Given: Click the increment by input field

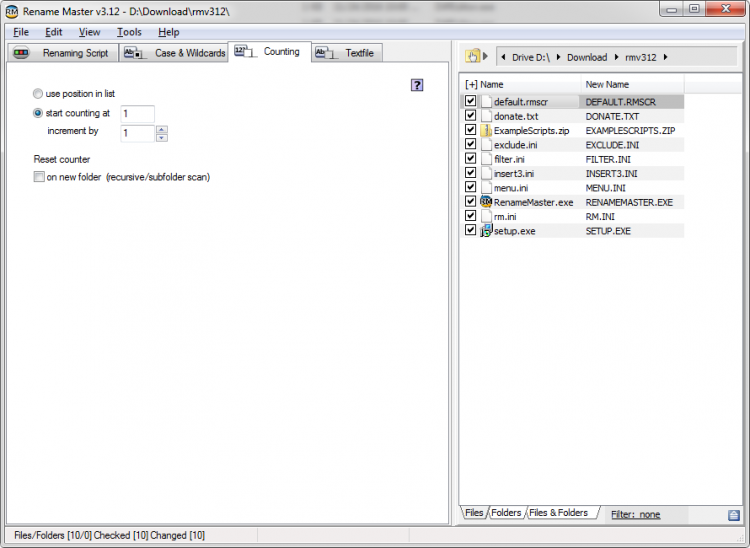Looking at the screenshot, I should [137, 133].
